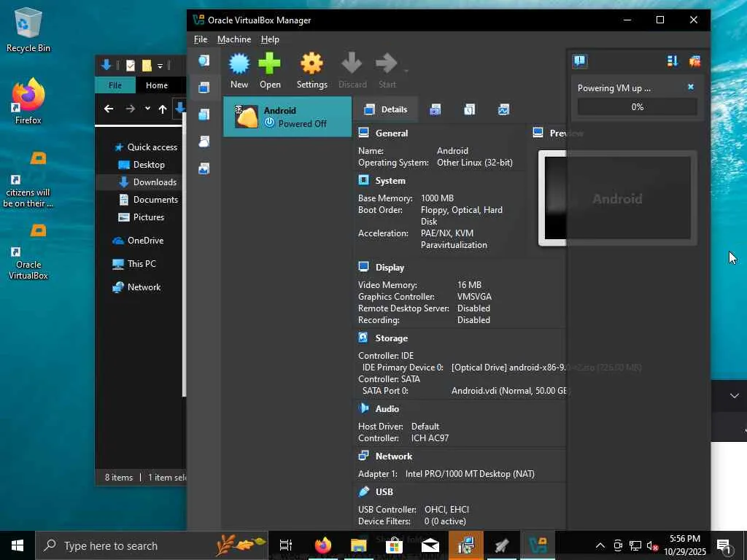Click the Firefox desktop shortcut

pyautogui.click(x=28, y=101)
